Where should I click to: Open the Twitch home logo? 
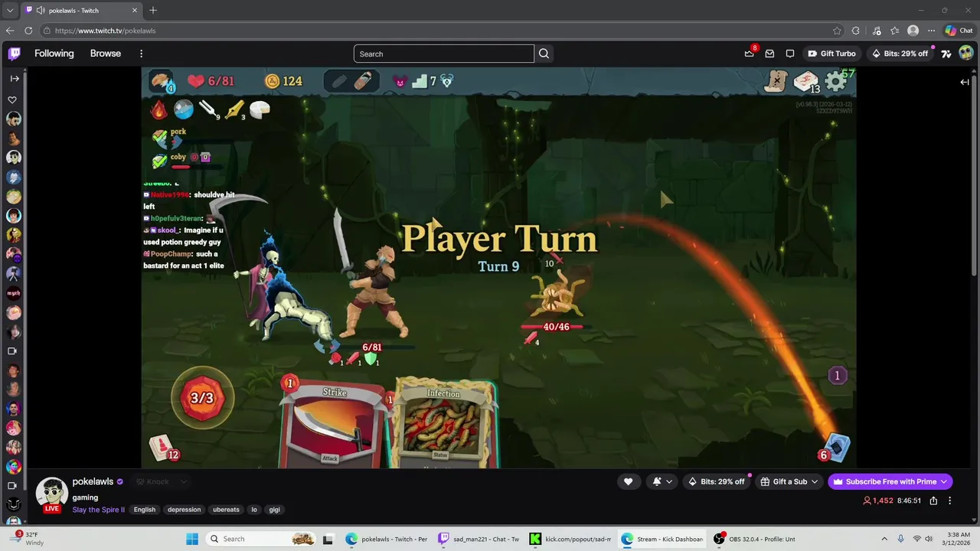pos(15,54)
